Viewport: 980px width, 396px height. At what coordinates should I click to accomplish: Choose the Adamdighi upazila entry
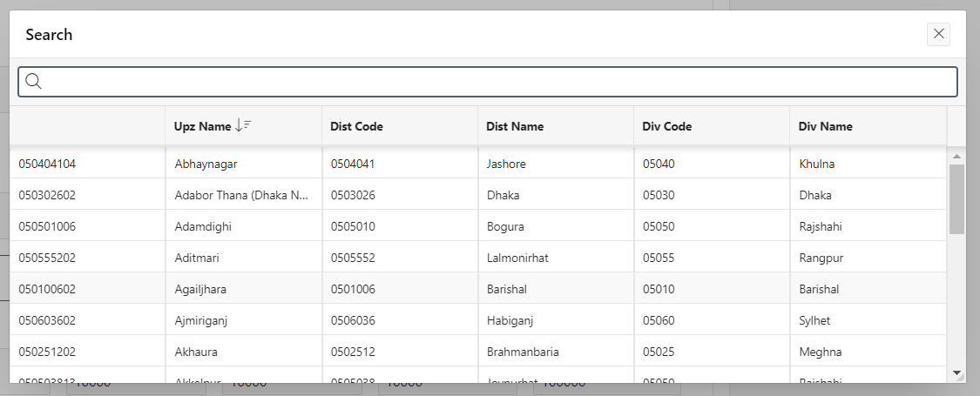click(x=203, y=226)
